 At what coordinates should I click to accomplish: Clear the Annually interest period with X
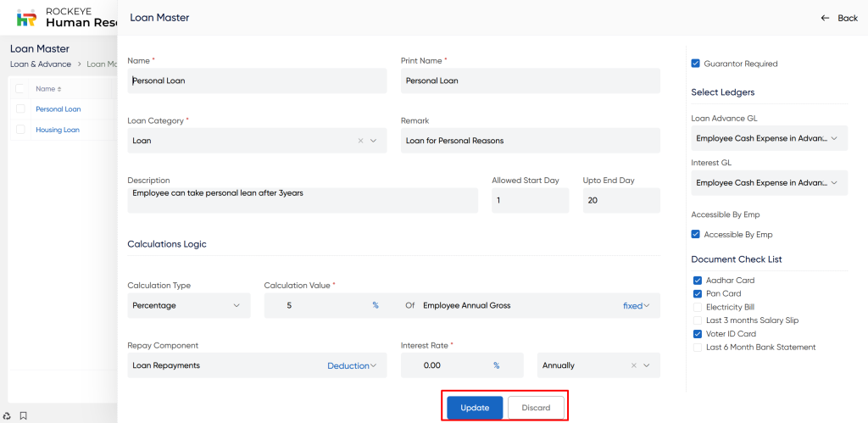(x=633, y=365)
